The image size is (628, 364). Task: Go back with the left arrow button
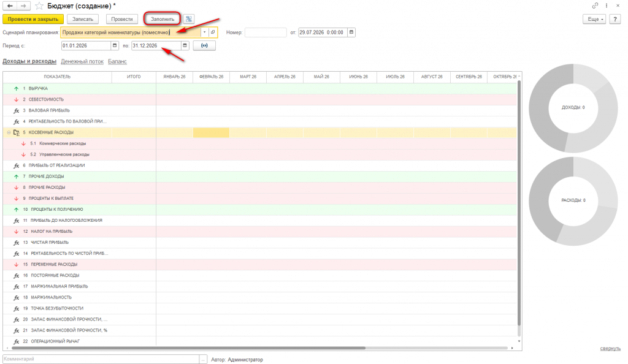pyautogui.click(x=10, y=6)
